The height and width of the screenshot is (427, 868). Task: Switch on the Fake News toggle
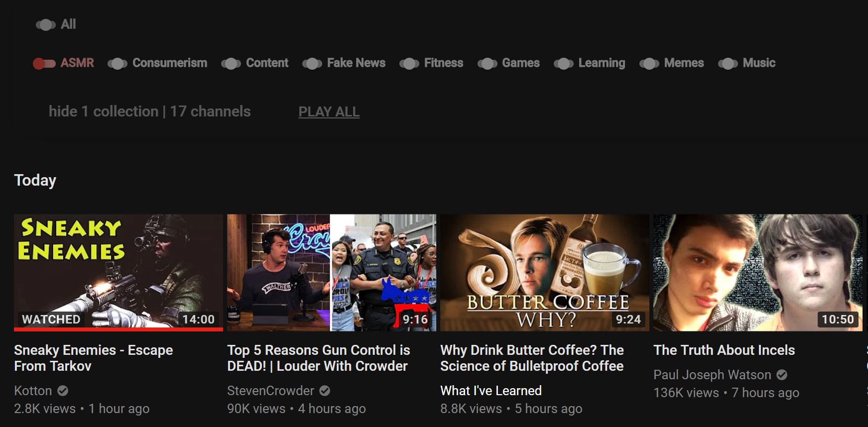[x=312, y=63]
